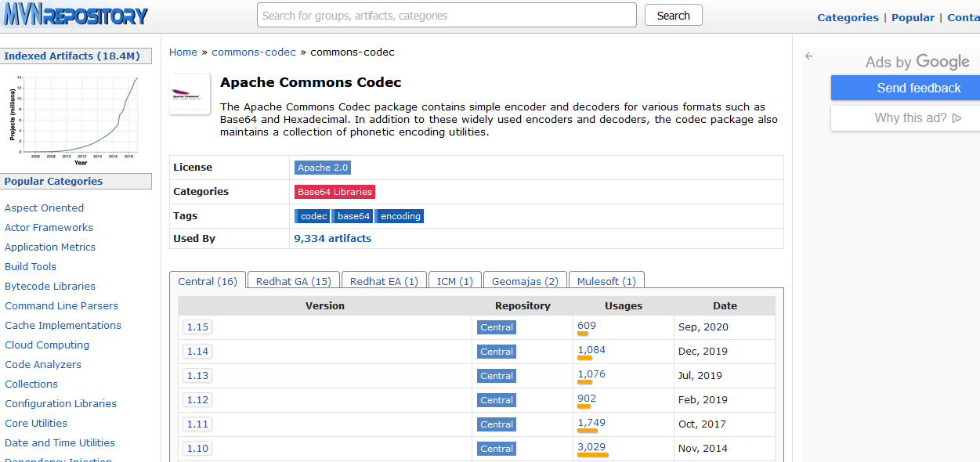This screenshot has height=462, width=980.
Task: Click Central badge in 1.14 row
Action: tap(497, 352)
